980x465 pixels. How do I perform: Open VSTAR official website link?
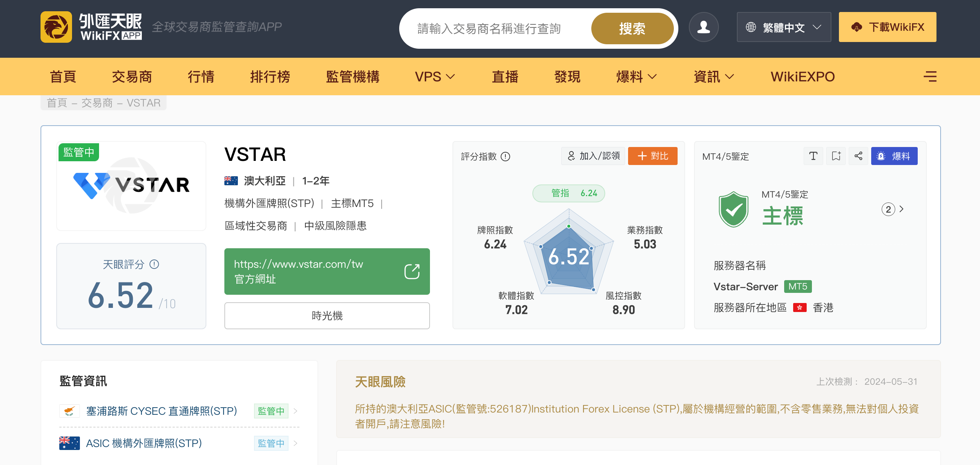click(298, 264)
